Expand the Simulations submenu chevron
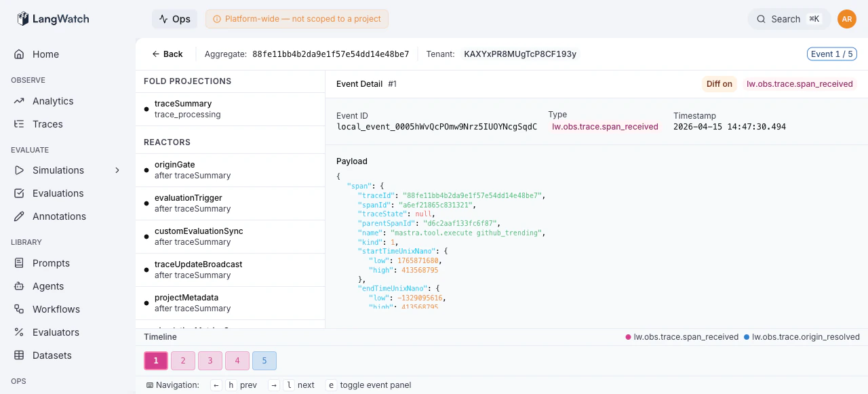 point(117,170)
